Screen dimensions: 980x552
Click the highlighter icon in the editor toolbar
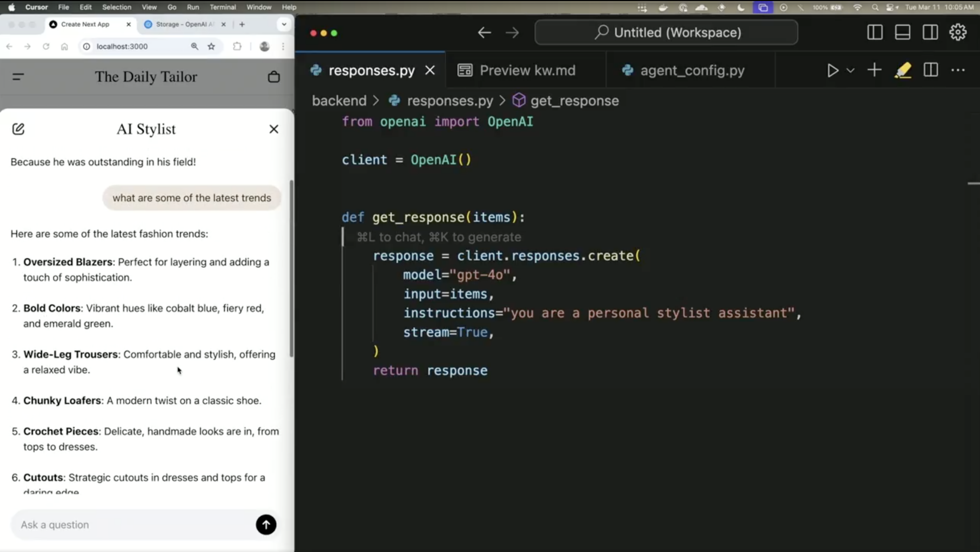[903, 70]
